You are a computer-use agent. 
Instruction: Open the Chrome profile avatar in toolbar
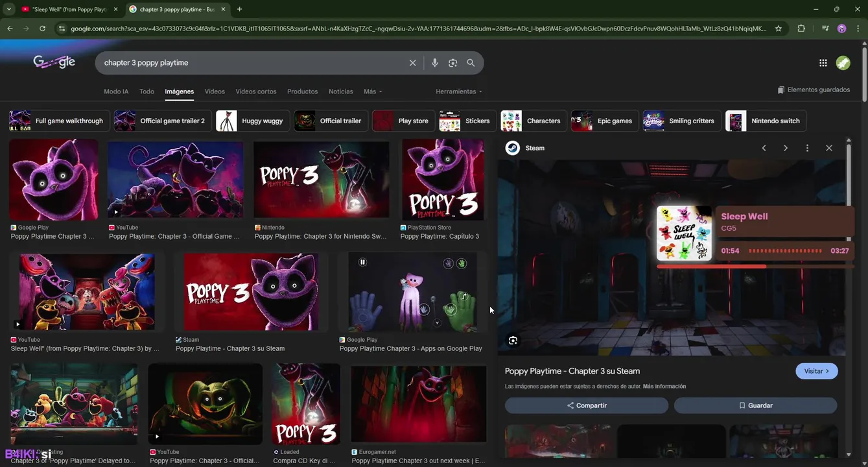[841, 29]
